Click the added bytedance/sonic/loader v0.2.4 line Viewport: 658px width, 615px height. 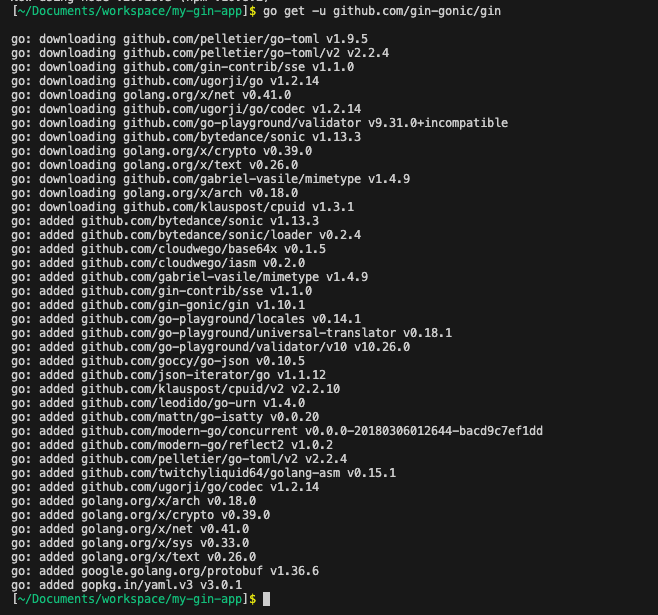pos(186,235)
